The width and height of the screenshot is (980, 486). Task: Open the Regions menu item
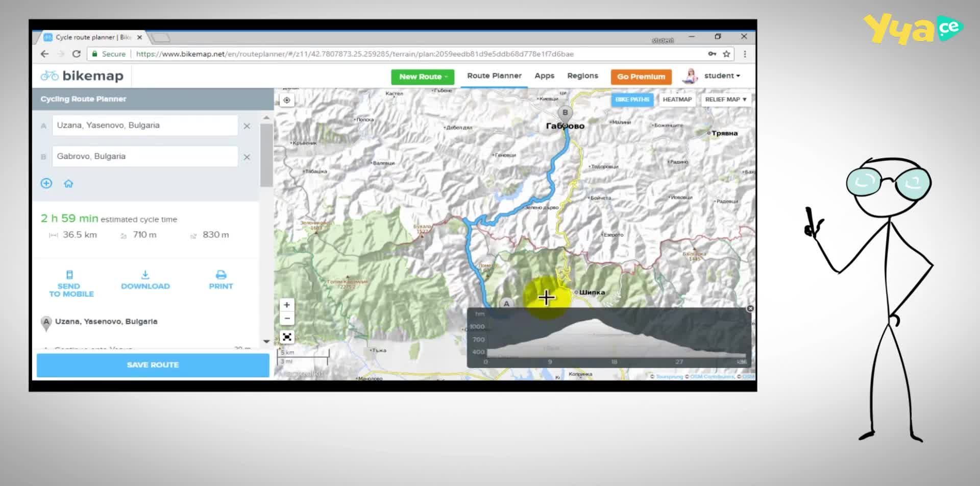point(582,76)
